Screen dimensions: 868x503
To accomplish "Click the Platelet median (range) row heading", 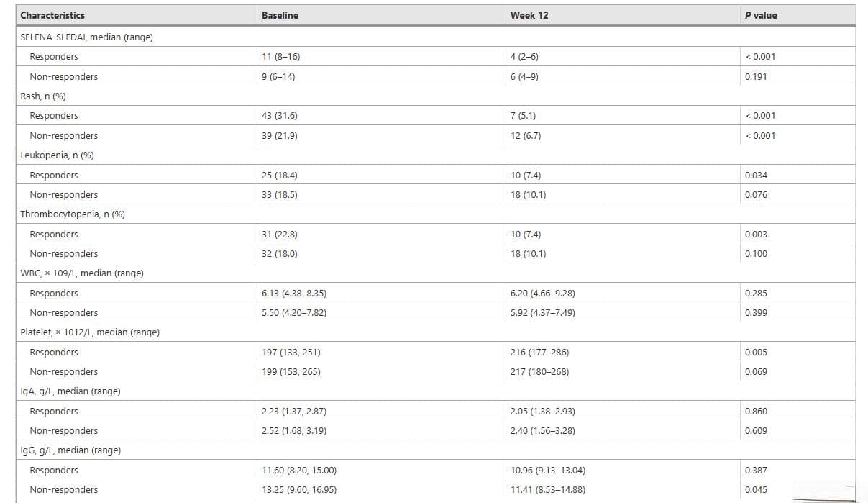I will point(90,332).
